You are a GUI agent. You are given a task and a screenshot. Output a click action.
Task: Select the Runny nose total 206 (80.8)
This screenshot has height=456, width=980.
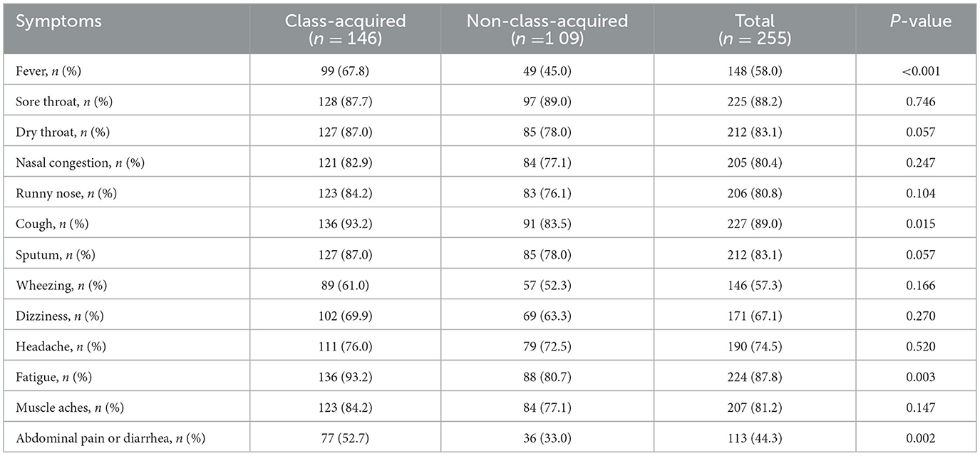tap(755, 193)
